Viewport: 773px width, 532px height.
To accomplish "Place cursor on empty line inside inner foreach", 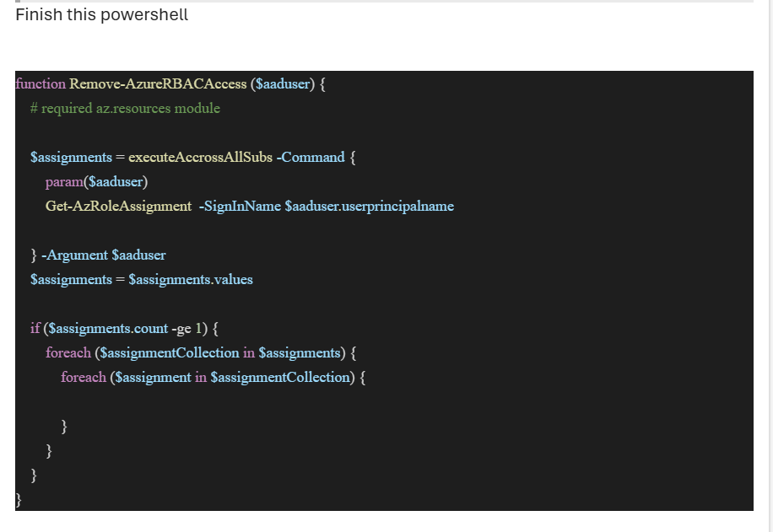I will click(x=169, y=401).
